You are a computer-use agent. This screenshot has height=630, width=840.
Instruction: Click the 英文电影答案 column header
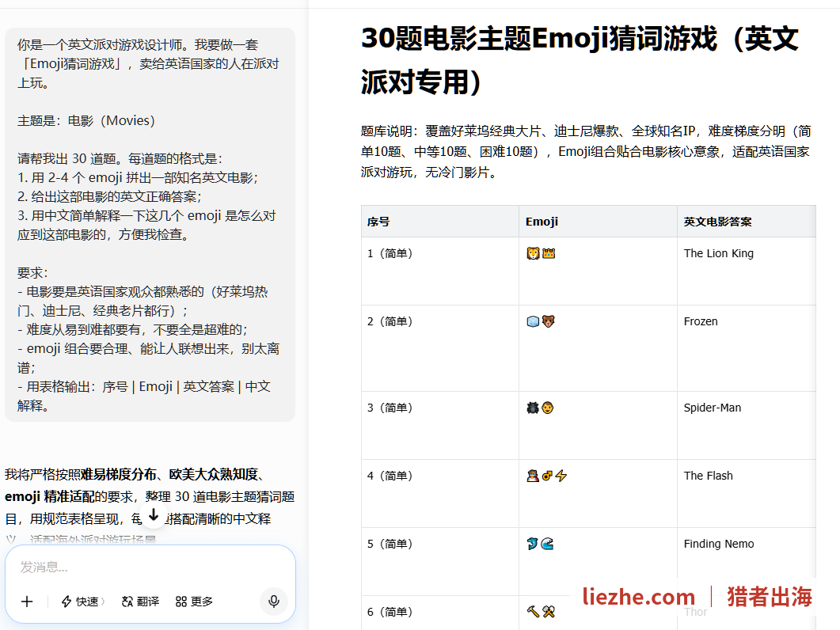click(747, 222)
